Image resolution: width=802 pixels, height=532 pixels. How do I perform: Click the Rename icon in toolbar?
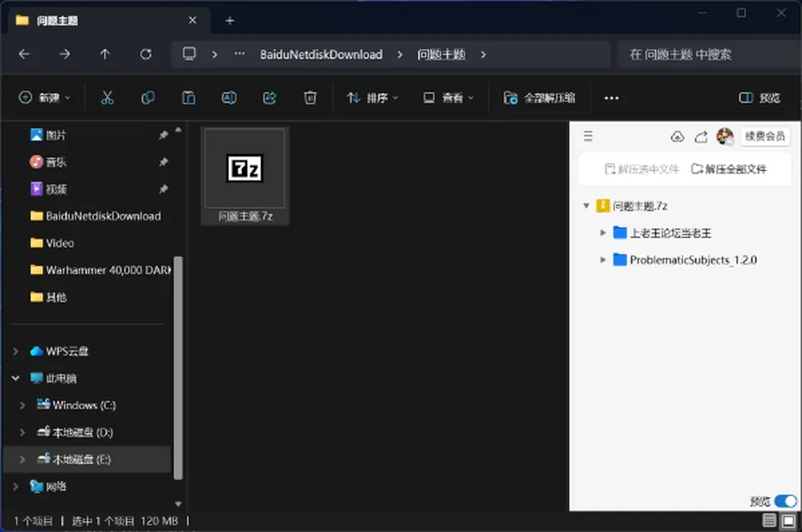point(229,98)
